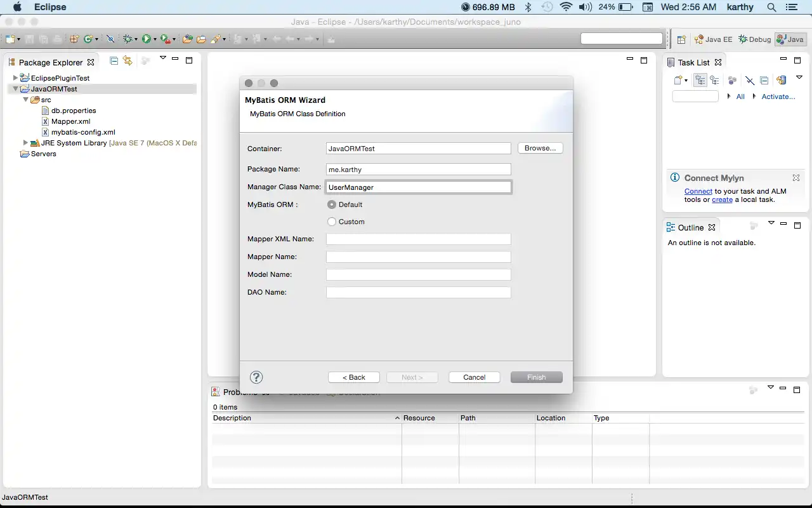Click into the Manager Class Name field
The image size is (812, 508).
(x=418, y=187)
